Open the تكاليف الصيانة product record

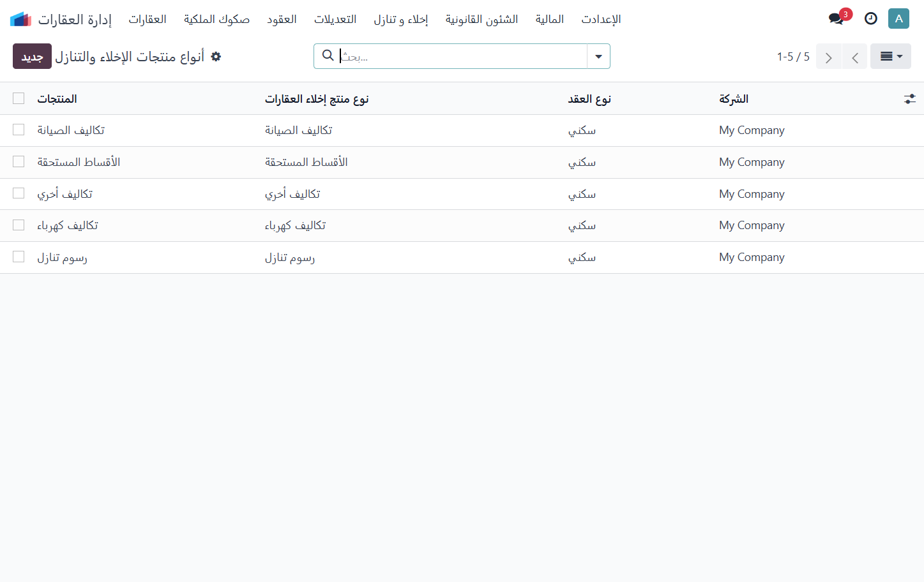(71, 130)
